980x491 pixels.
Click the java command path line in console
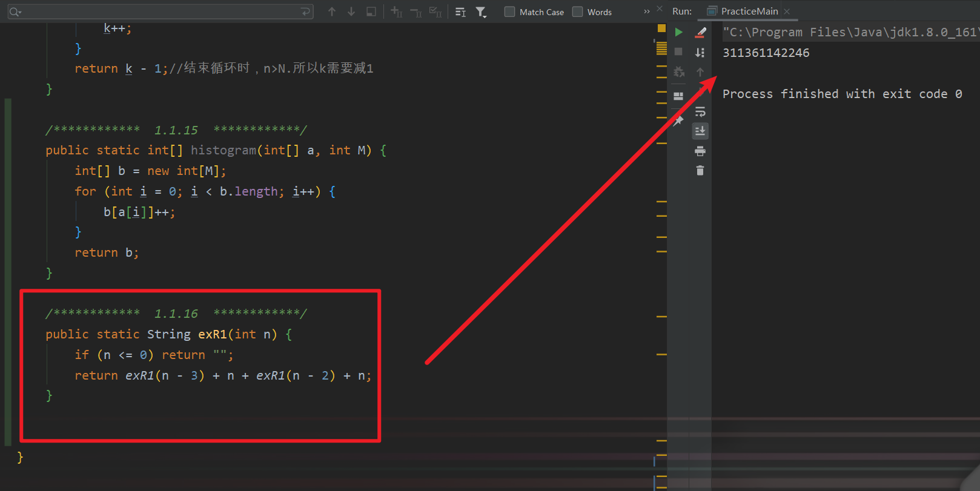point(850,32)
